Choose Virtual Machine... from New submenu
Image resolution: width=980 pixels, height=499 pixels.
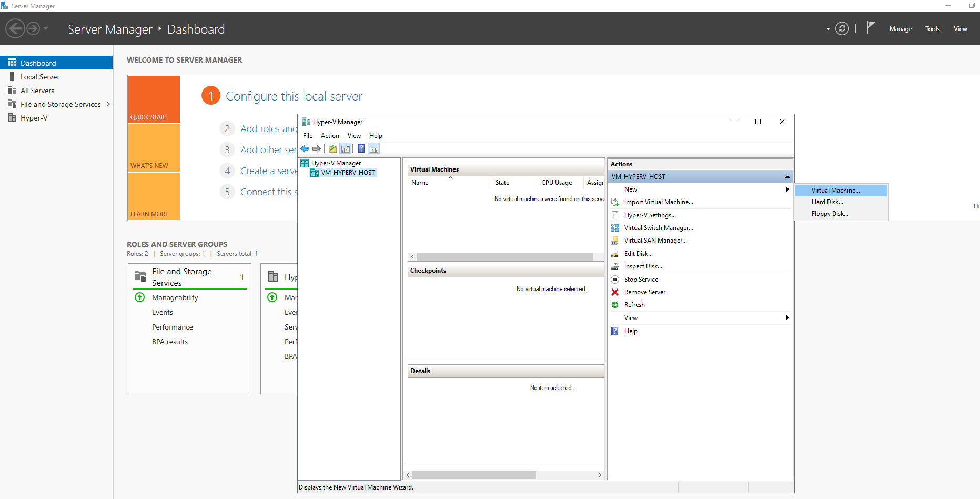[841, 191]
